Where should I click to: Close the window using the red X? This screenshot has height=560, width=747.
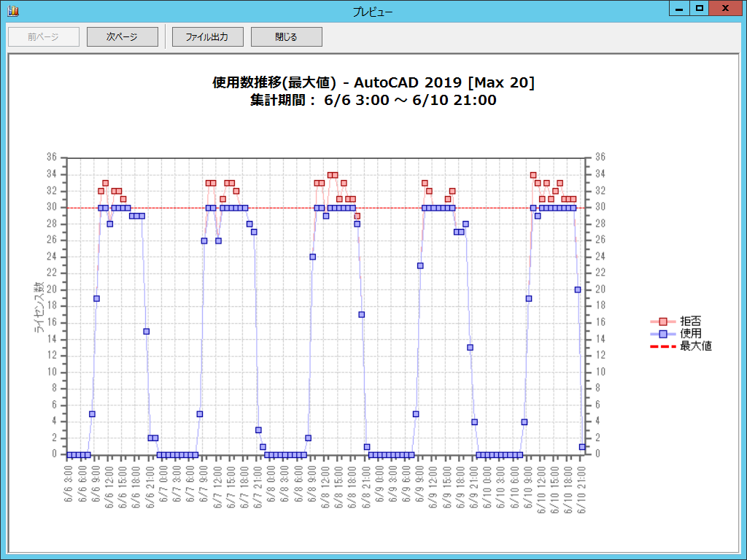[725, 9]
